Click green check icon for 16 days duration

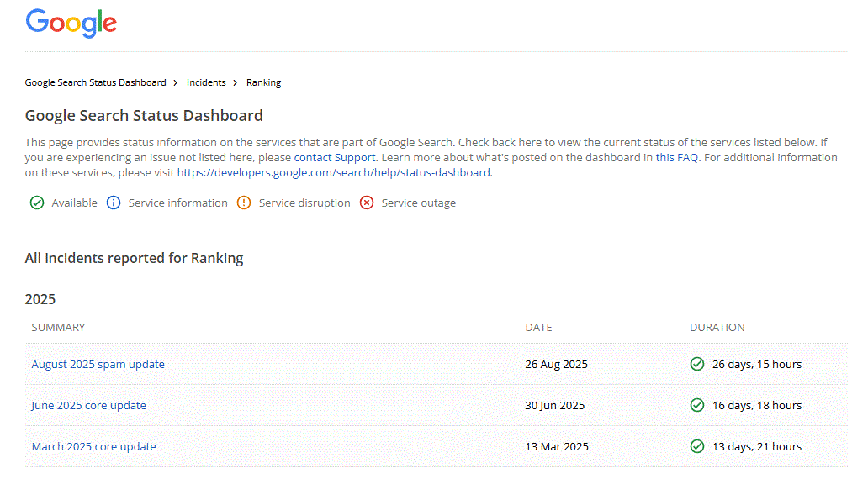click(x=697, y=406)
